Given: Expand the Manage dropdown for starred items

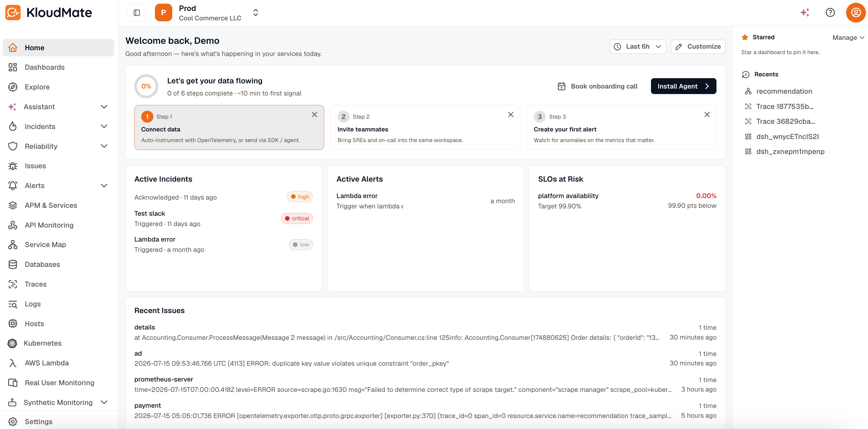Looking at the screenshot, I should (848, 37).
